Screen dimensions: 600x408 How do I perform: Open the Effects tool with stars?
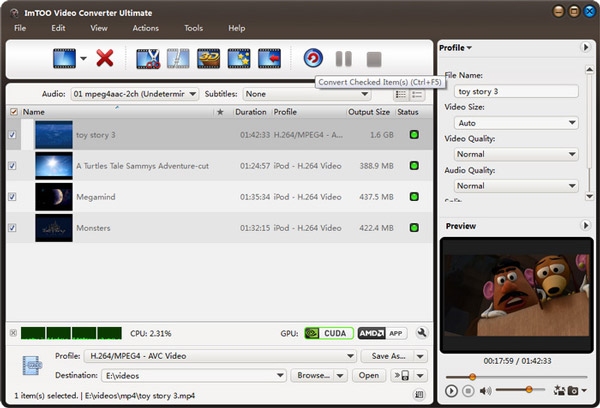pyautogui.click(x=239, y=59)
